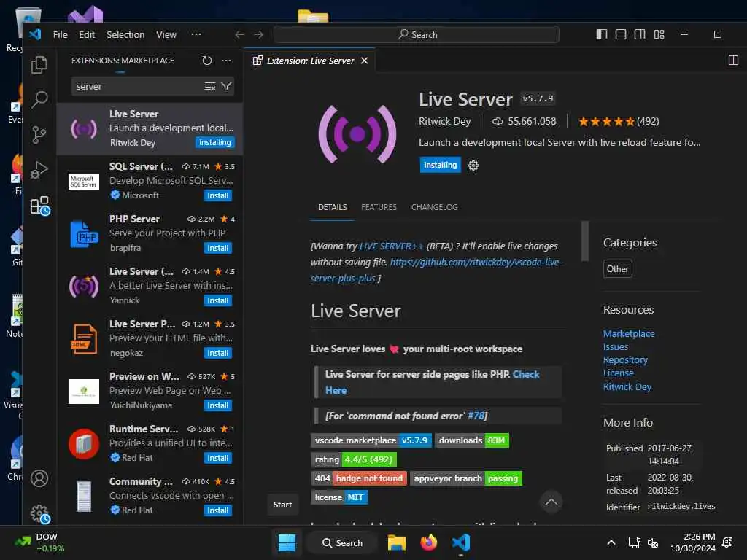Open Customize Layout menu
Screen dimensions: 747x560
click(x=659, y=34)
